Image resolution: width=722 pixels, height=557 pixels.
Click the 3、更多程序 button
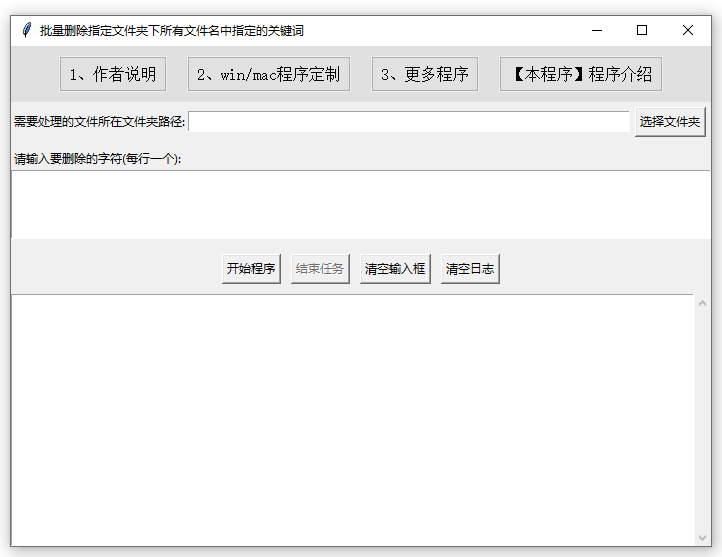coord(425,74)
